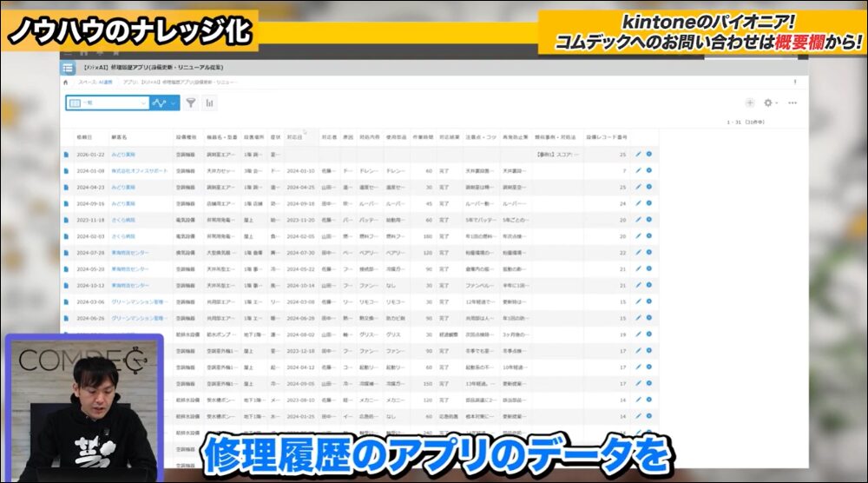Edit the 2026-01-22 record with pencil icon
Screen dimensions: 868x483
[x=638, y=154]
